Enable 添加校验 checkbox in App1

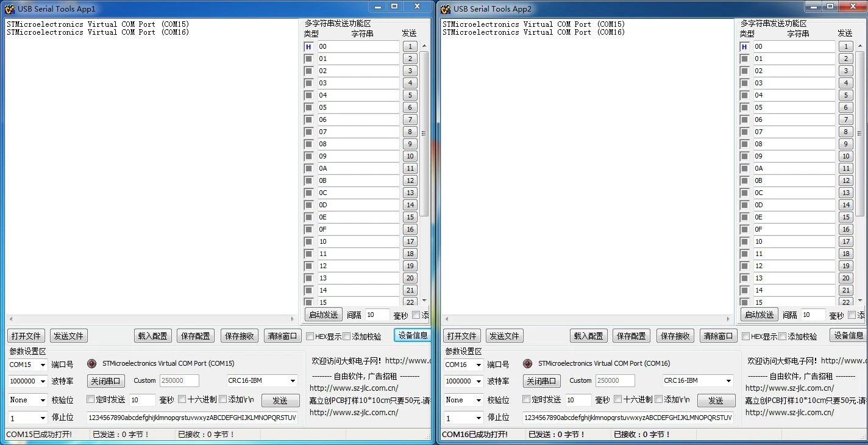coord(347,336)
